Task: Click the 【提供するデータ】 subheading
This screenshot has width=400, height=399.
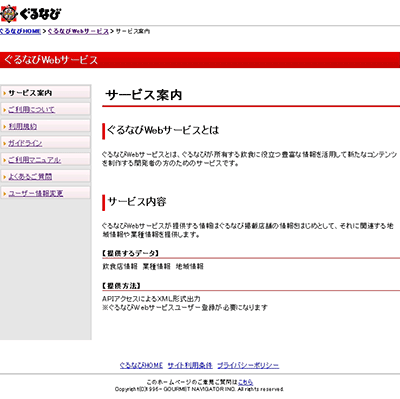Action: [130, 253]
